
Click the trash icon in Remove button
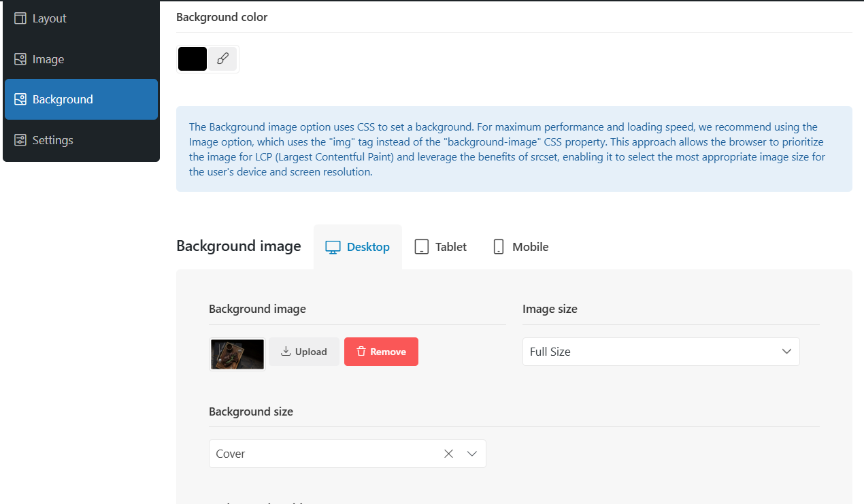point(361,352)
